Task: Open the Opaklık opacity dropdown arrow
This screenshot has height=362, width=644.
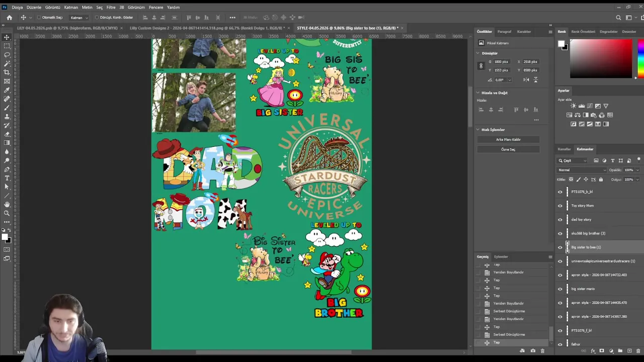Action: pyautogui.click(x=637, y=170)
